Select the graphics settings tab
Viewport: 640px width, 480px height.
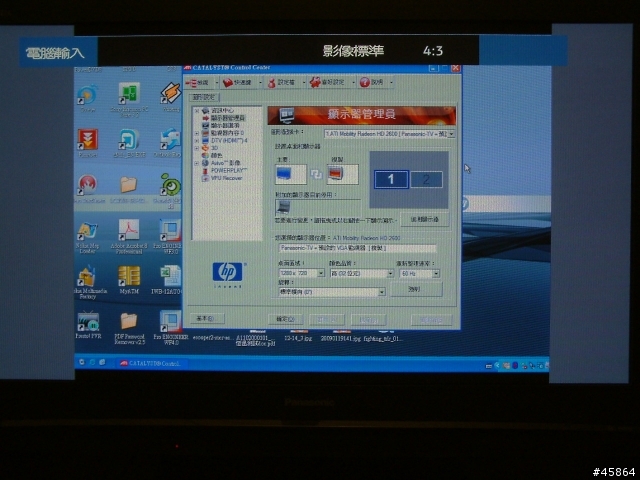pos(204,97)
